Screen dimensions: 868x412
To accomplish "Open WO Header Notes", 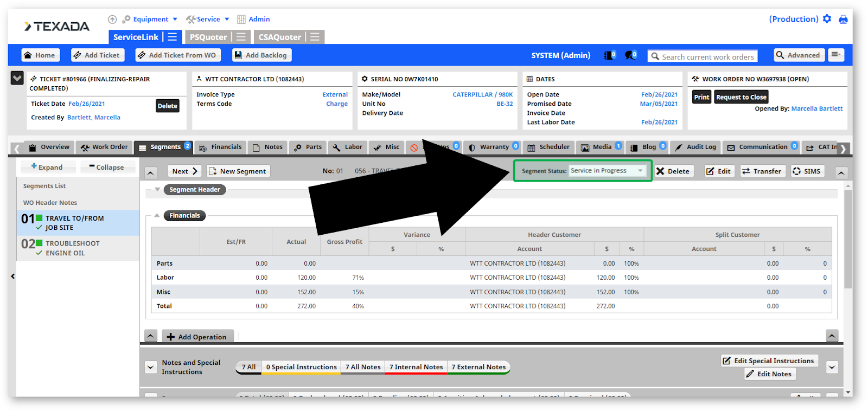I will [50, 203].
